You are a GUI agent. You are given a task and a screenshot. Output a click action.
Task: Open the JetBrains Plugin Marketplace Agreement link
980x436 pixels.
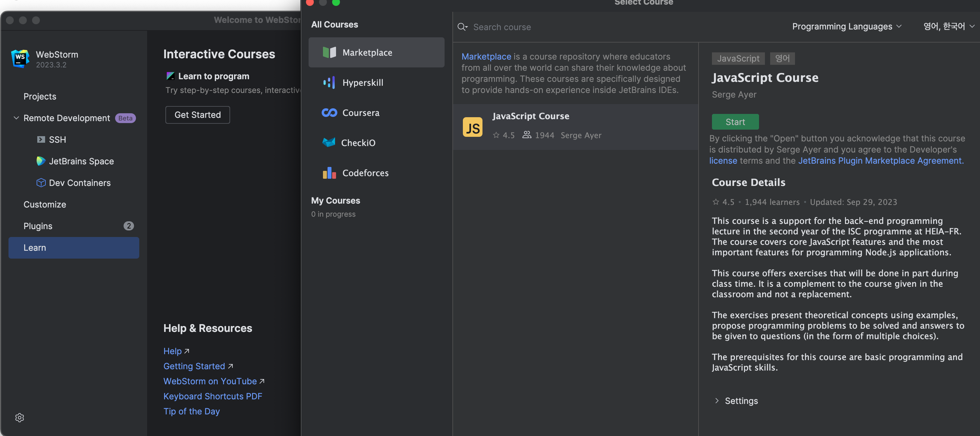click(x=880, y=161)
